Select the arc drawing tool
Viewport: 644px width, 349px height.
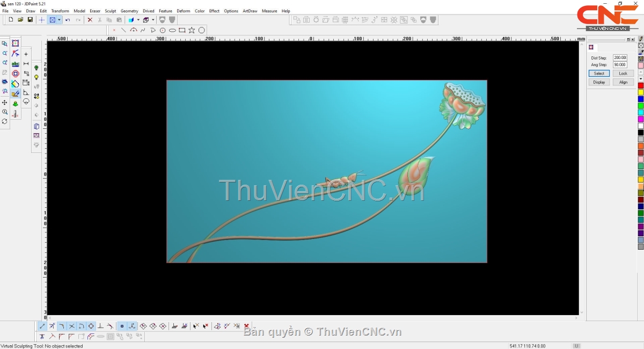[134, 30]
